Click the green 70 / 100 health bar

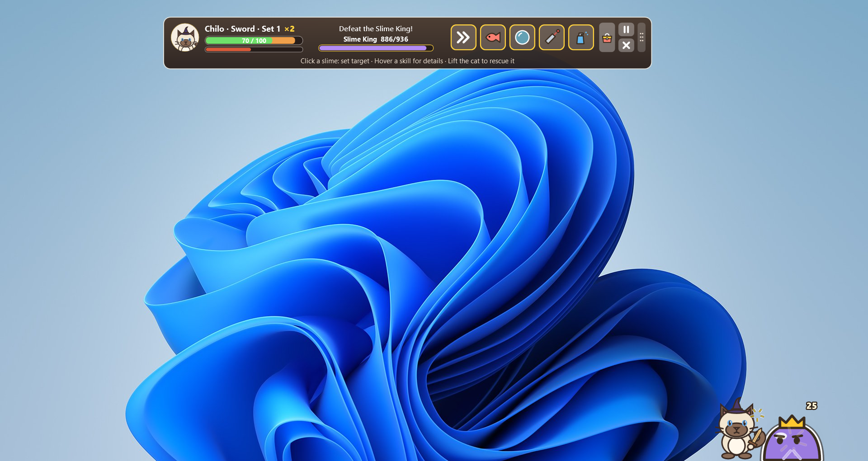point(254,41)
